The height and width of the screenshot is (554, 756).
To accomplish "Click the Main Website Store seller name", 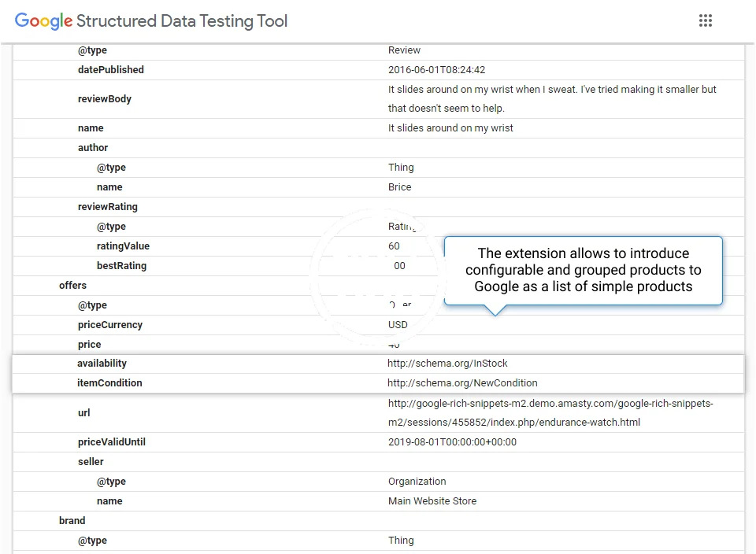I will pos(432,501).
